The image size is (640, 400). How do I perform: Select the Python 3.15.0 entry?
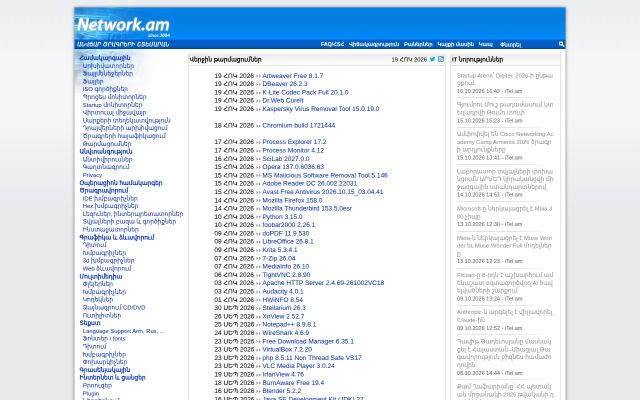pos(282,216)
